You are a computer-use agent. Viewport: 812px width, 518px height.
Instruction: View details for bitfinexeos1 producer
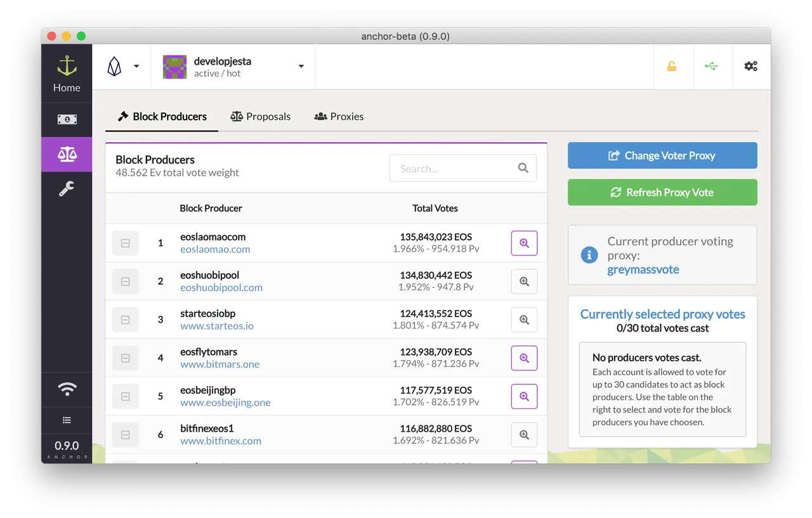click(524, 435)
